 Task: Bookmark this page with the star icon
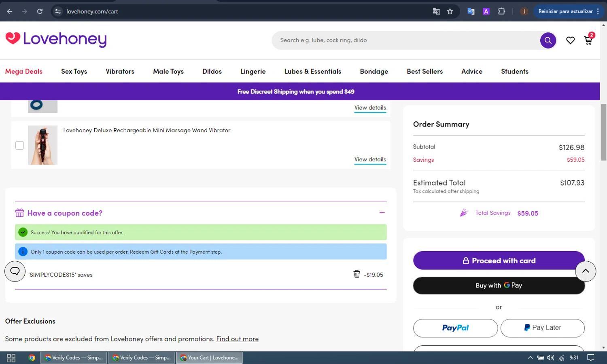[450, 11]
